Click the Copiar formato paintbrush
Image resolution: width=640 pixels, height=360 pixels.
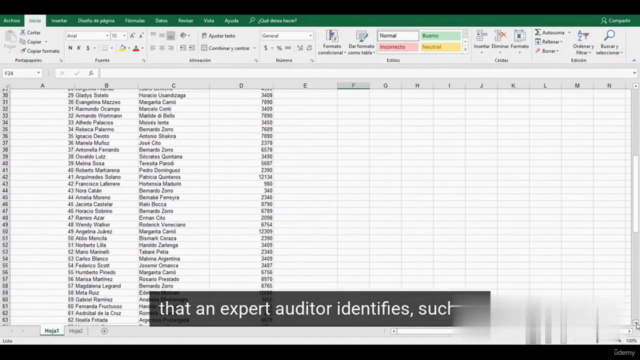[23, 51]
